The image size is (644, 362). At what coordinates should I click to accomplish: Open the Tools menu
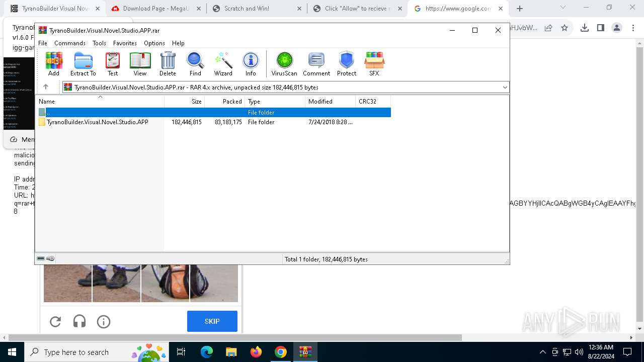pos(99,43)
